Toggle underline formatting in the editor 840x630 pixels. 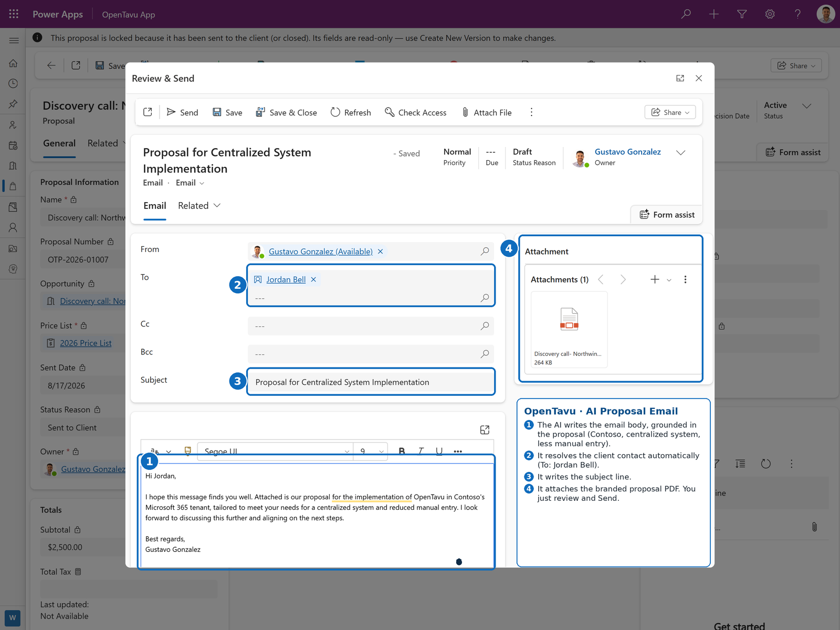[x=439, y=451]
